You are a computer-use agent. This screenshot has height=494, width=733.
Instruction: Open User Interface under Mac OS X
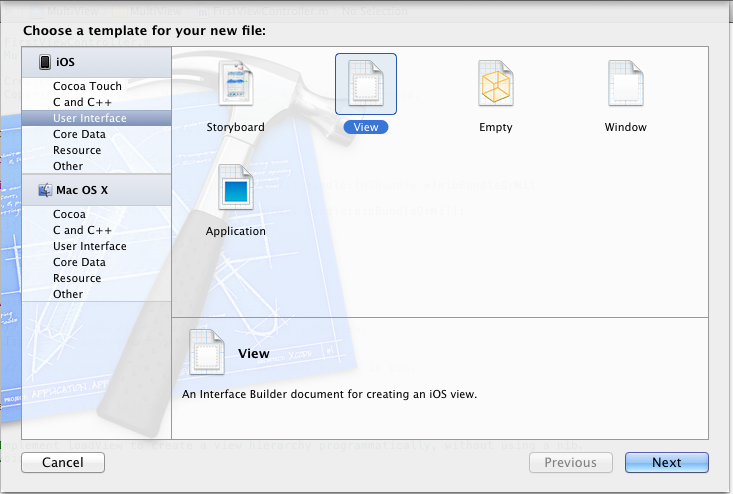point(89,246)
